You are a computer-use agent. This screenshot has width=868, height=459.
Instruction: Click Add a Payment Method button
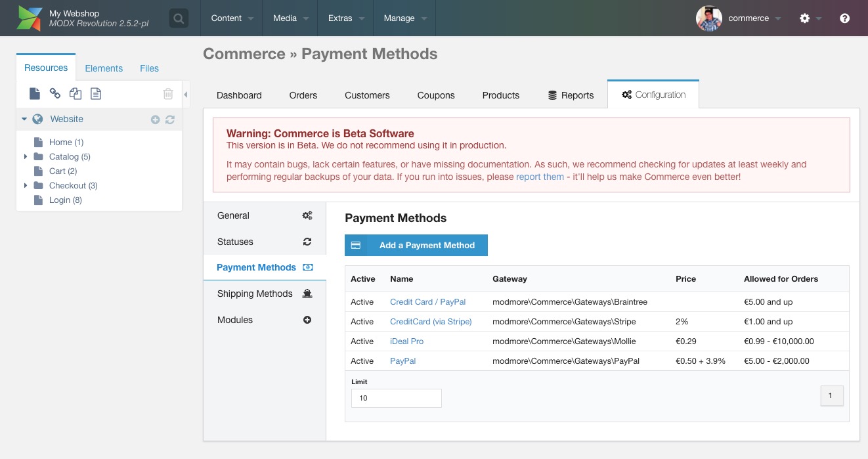(x=416, y=245)
